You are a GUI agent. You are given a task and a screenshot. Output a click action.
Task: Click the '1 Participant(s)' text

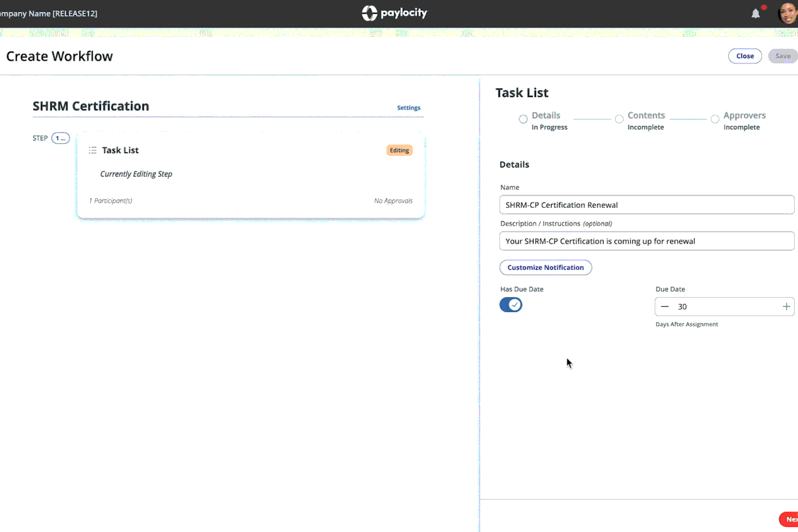110,201
